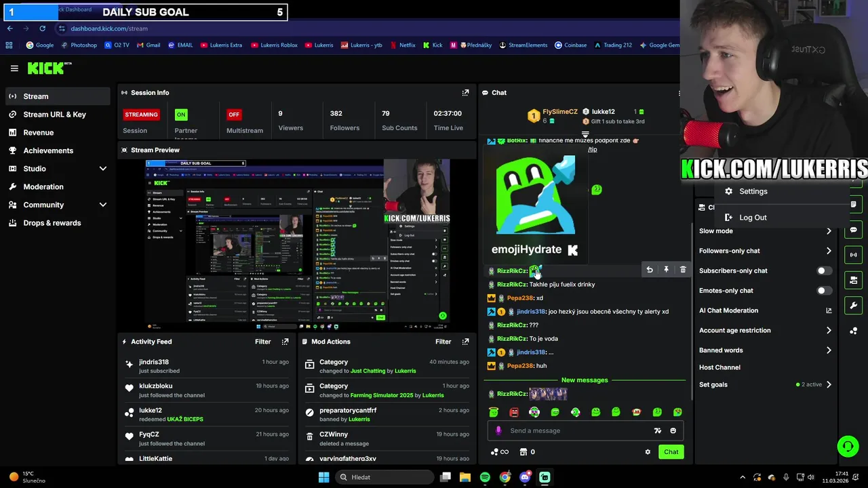Open the Activity Feed Filter dropdown
868x488 pixels.
[262, 342]
